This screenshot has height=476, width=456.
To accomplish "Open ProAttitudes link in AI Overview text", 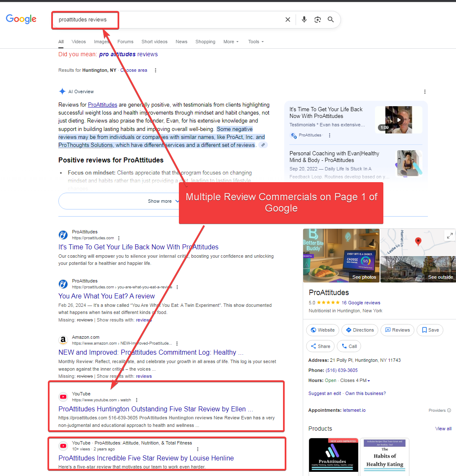I will coord(102,105).
